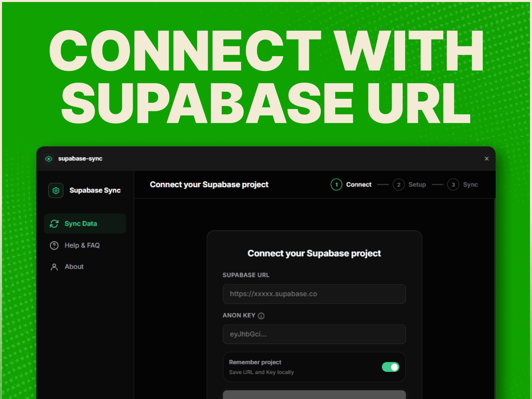532x399 pixels.
Task: Click the Help & FAQ question mark icon
Action: [x=54, y=245]
